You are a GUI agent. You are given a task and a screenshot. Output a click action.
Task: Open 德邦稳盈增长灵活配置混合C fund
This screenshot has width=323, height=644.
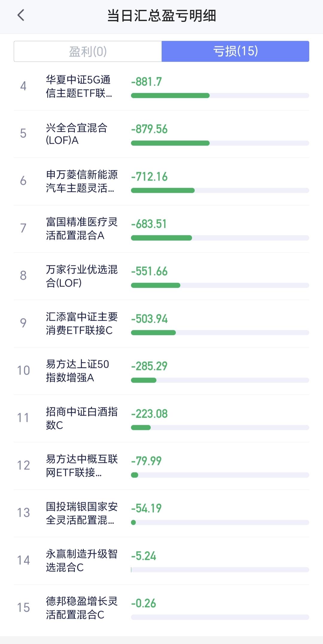pyautogui.click(x=82, y=608)
